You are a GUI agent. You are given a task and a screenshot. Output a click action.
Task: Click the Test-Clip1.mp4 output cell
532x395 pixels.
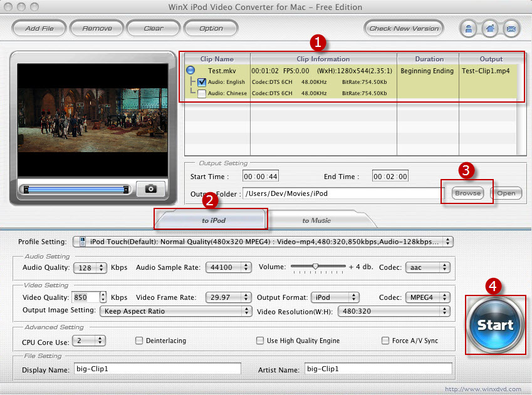[486, 71]
